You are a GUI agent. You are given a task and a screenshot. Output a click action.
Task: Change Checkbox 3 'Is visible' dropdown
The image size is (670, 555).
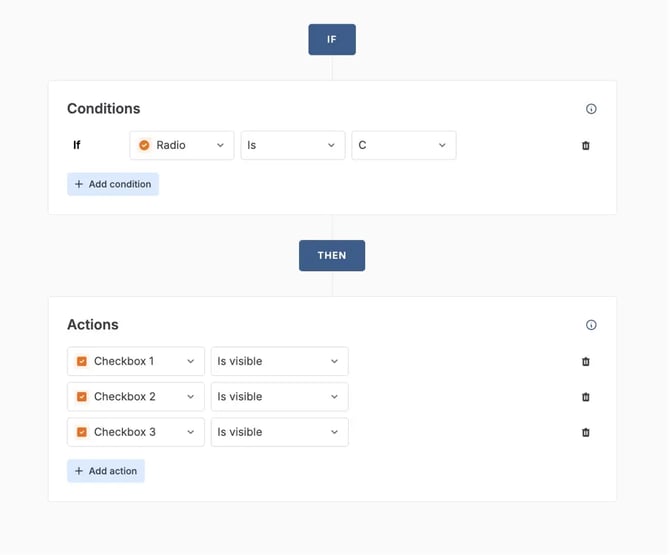tap(279, 432)
